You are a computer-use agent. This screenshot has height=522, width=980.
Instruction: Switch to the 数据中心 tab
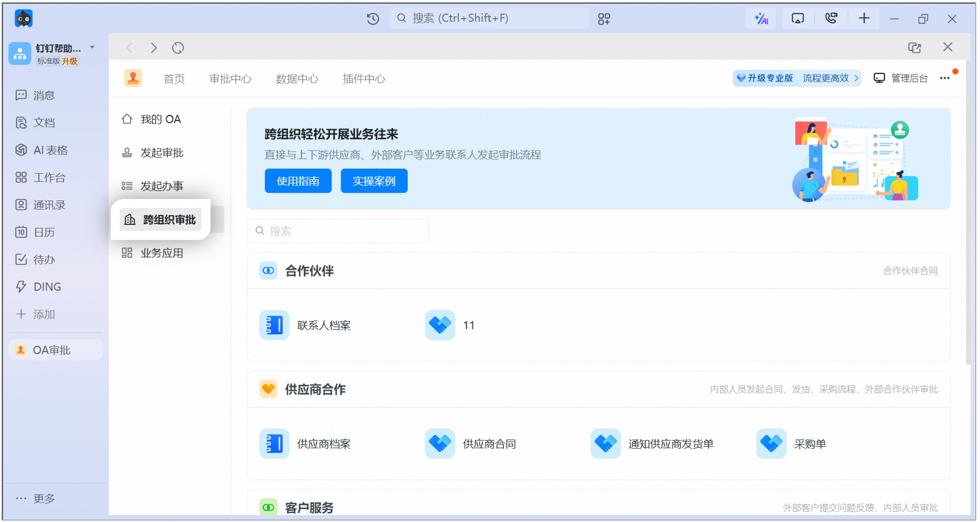pos(297,79)
